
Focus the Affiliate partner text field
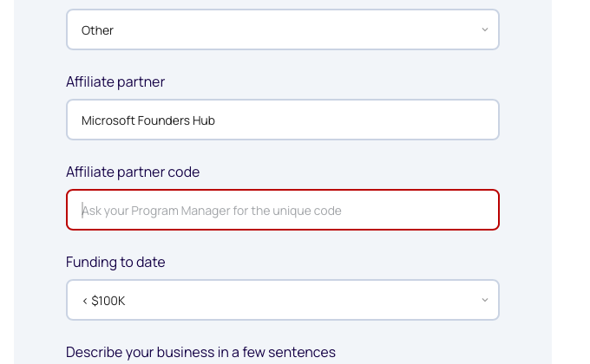point(282,120)
